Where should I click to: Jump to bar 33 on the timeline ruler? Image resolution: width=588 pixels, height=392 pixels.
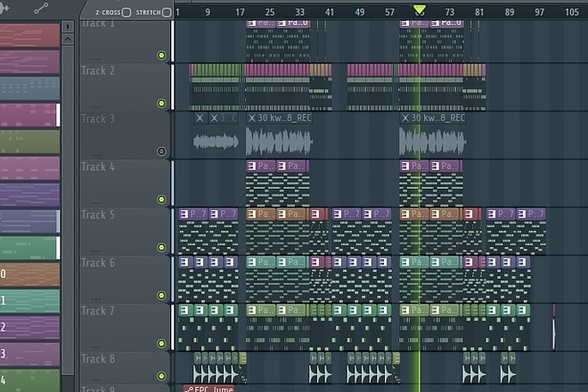(x=299, y=12)
